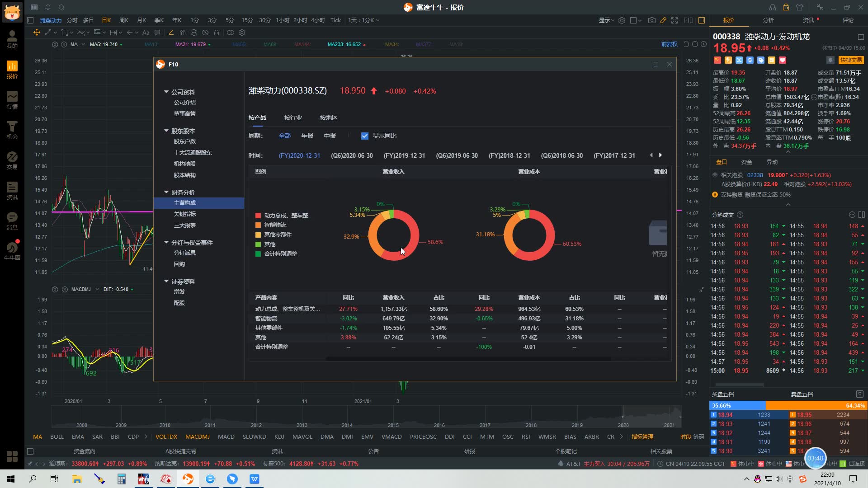Zoom out chart with minus circle icon
The width and height of the screenshot is (868, 488).
pyautogui.click(x=695, y=44)
